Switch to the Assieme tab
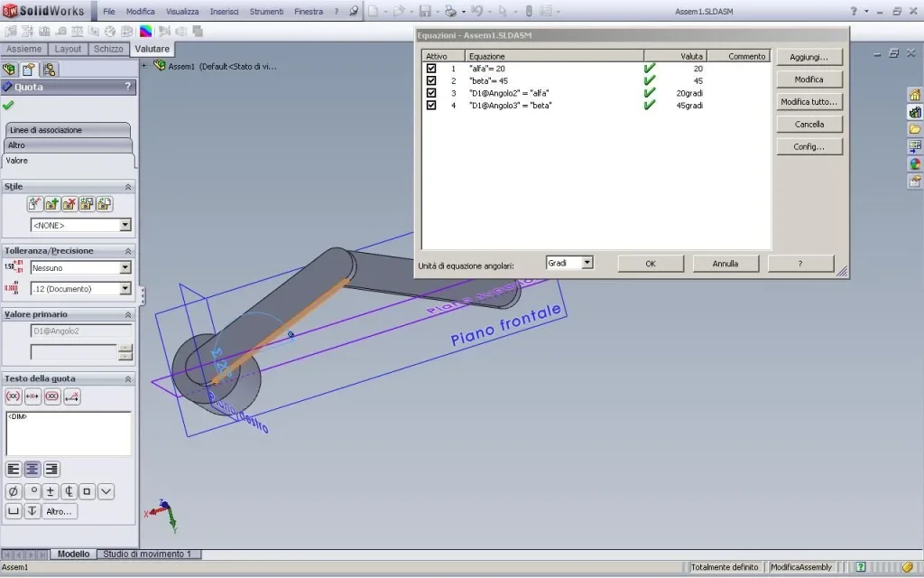The width and height of the screenshot is (924, 578). [x=24, y=49]
